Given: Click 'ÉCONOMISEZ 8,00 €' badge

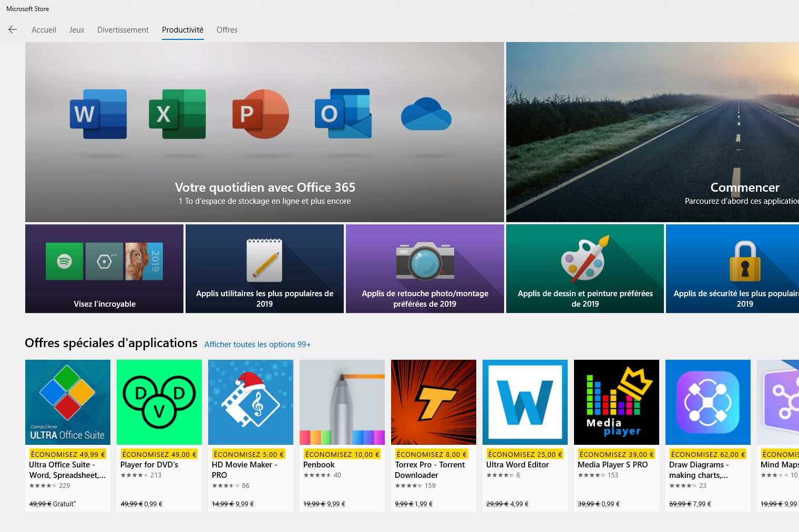Looking at the screenshot, I should 432,454.
